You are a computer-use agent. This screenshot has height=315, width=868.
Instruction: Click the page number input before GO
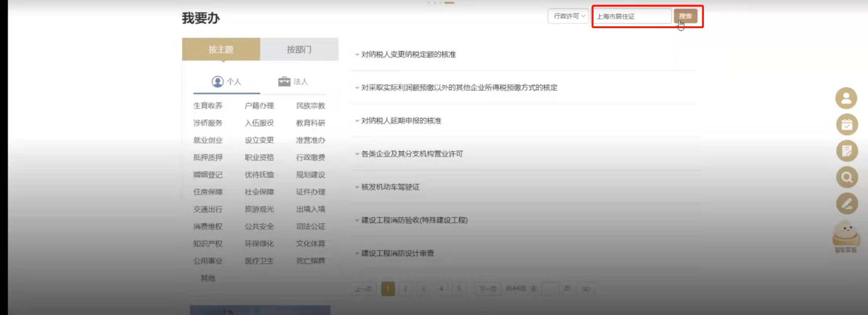click(551, 289)
